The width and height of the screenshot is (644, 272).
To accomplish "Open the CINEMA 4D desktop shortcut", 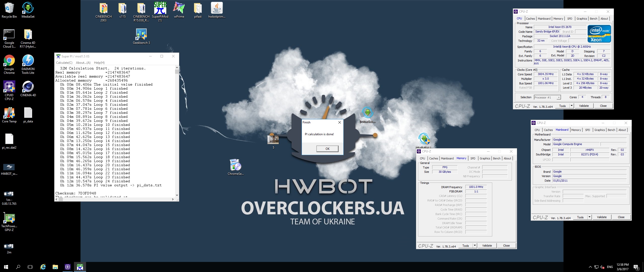I will 28,89.
